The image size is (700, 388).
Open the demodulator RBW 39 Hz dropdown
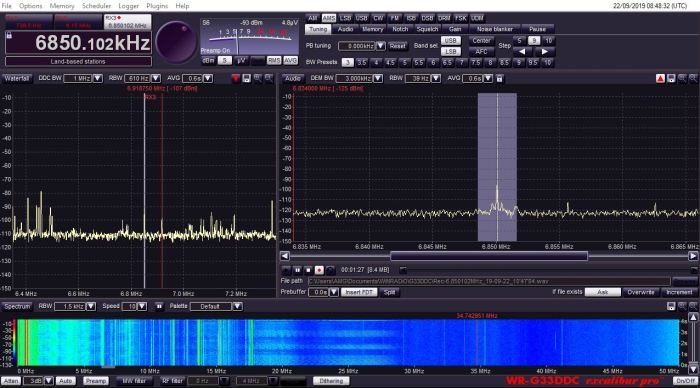[x=436, y=79]
